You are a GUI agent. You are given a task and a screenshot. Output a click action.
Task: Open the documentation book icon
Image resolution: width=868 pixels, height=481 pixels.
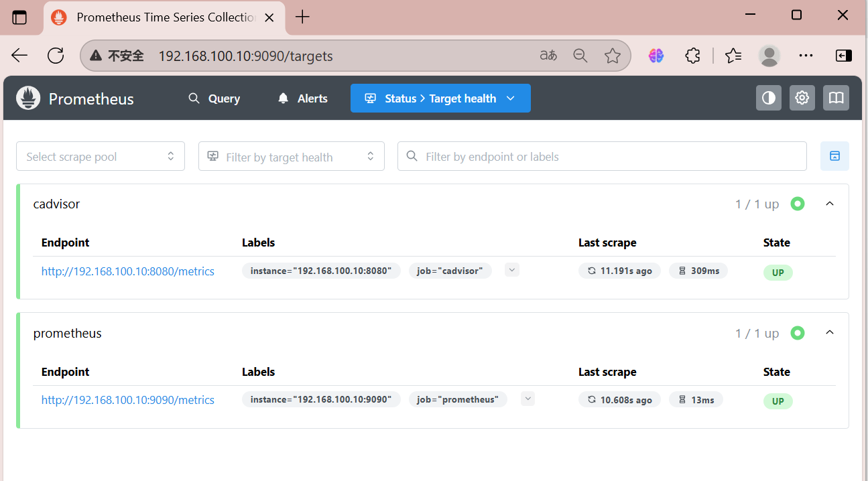coord(836,98)
